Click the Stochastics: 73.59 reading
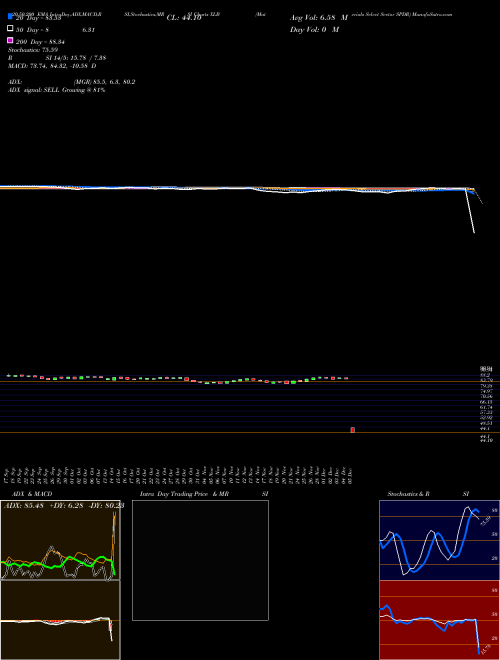Image resolution: width=500 pixels, height=660 pixels. (32, 50)
